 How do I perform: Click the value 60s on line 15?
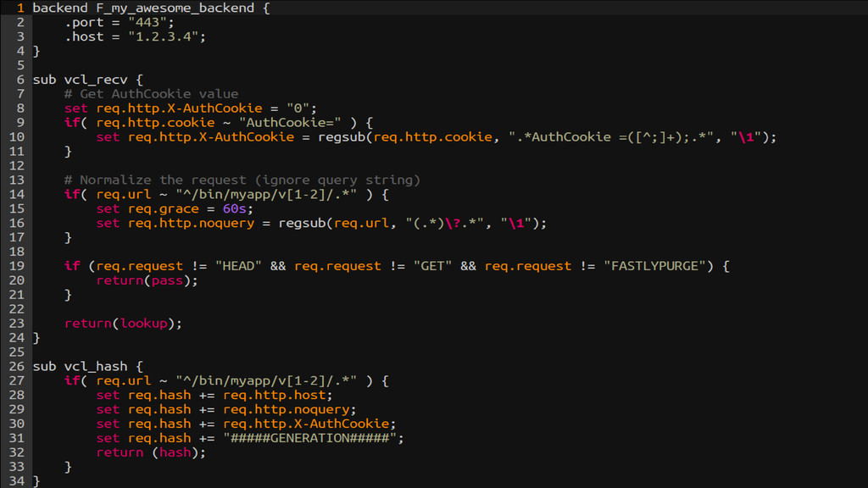coord(234,209)
